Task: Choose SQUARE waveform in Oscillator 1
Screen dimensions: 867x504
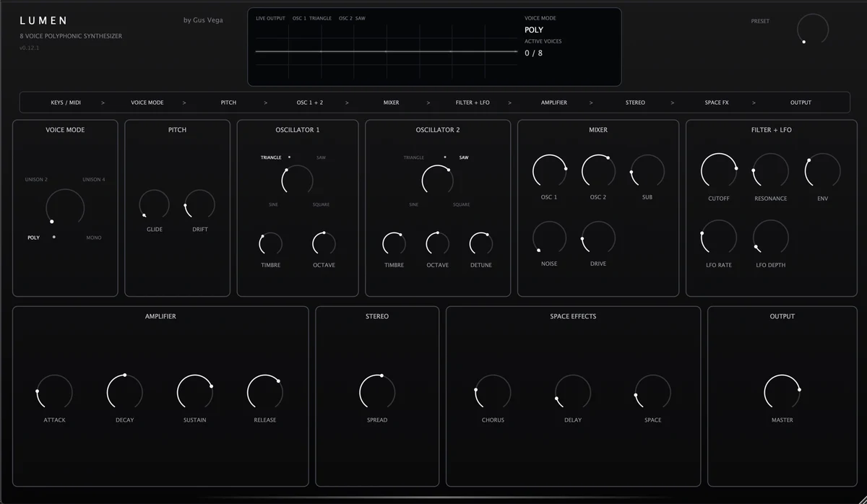Action: (x=321, y=204)
